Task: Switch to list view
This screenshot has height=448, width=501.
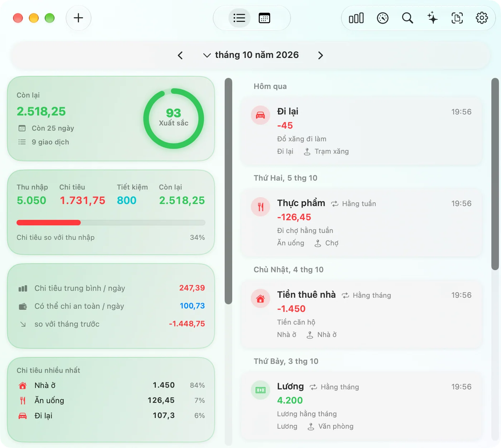Action: 239,18
